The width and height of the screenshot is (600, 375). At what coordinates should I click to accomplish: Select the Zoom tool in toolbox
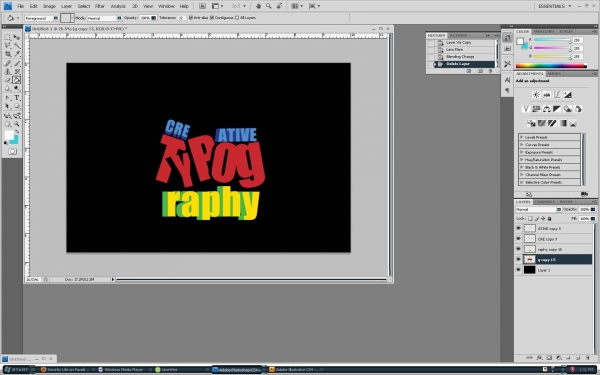pos(16,124)
